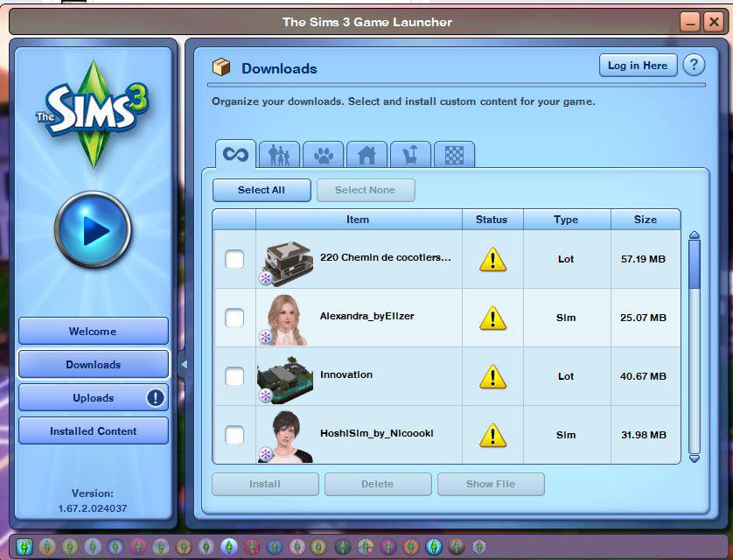This screenshot has height=560, width=733.
Task: Switch to the Sims family tab
Action: pyautogui.click(x=279, y=154)
